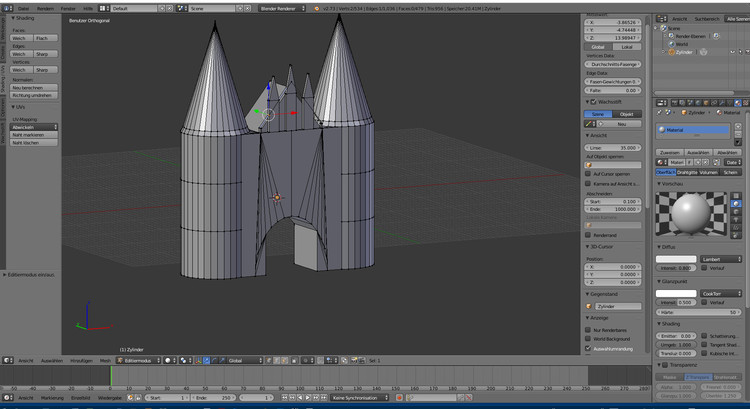Click the timeline editor type icon
This screenshot has width=750, height=409.
point(8,397)
